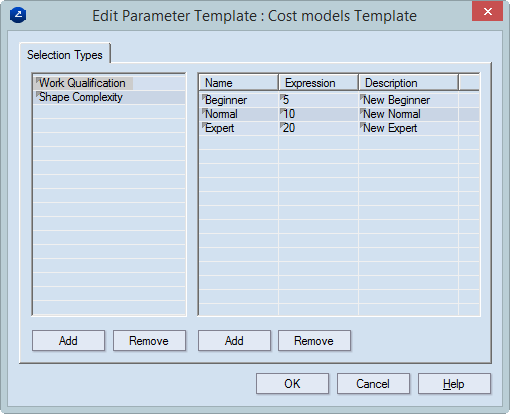Remove the selected selection type

149,341
